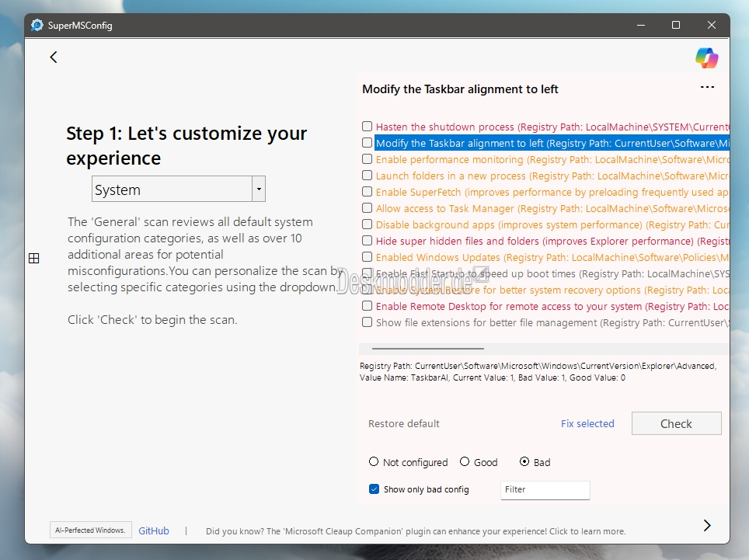Check 'Hasten the shutdown process' box
749x560 pixels.
point(367,127)
